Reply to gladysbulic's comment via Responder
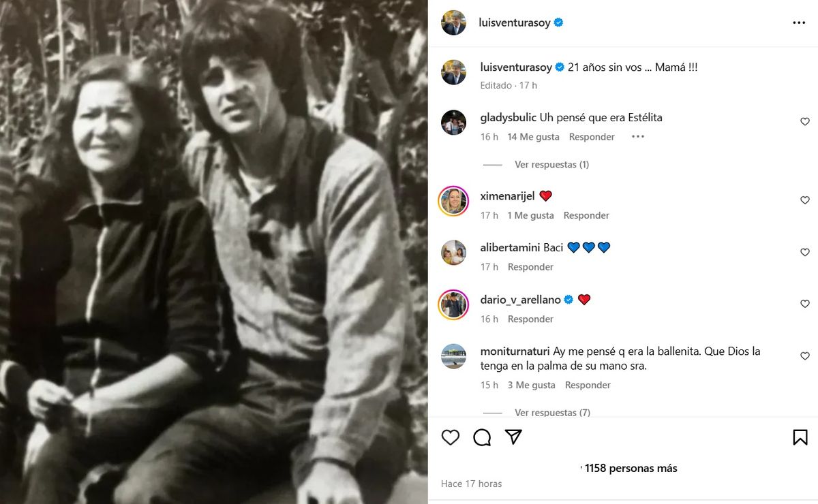The width and height of the screenshot is (818, 504). tap(592, 137)
